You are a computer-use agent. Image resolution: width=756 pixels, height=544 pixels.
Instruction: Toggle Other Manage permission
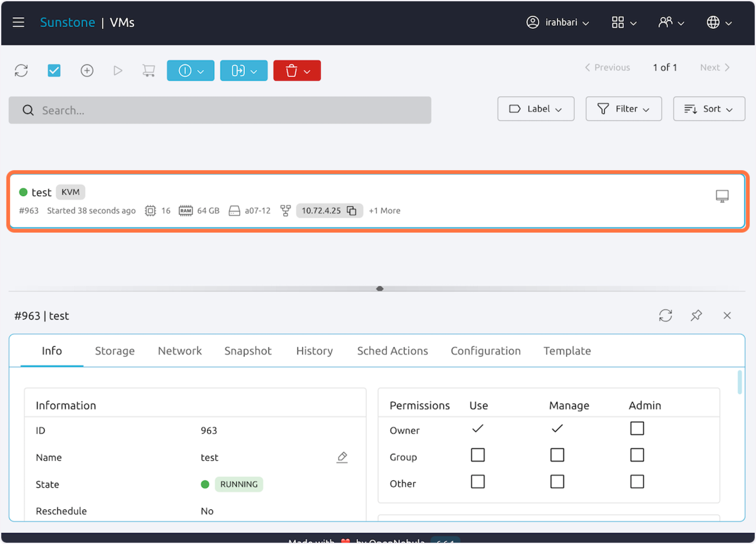pos(557,481)
